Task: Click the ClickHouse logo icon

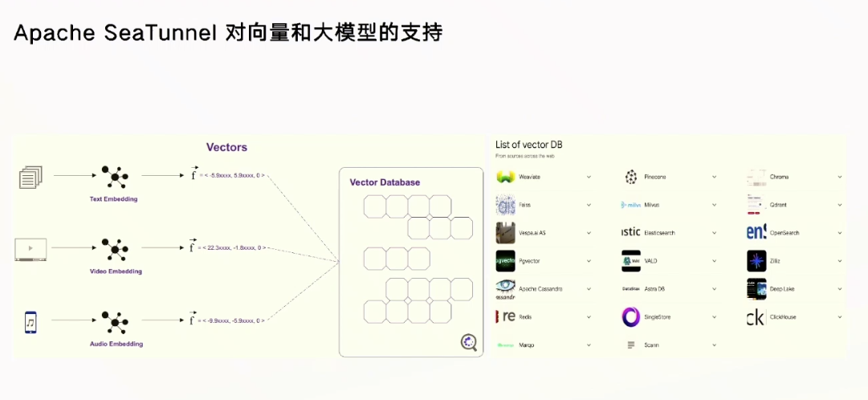Action: (x=756, y=317)
